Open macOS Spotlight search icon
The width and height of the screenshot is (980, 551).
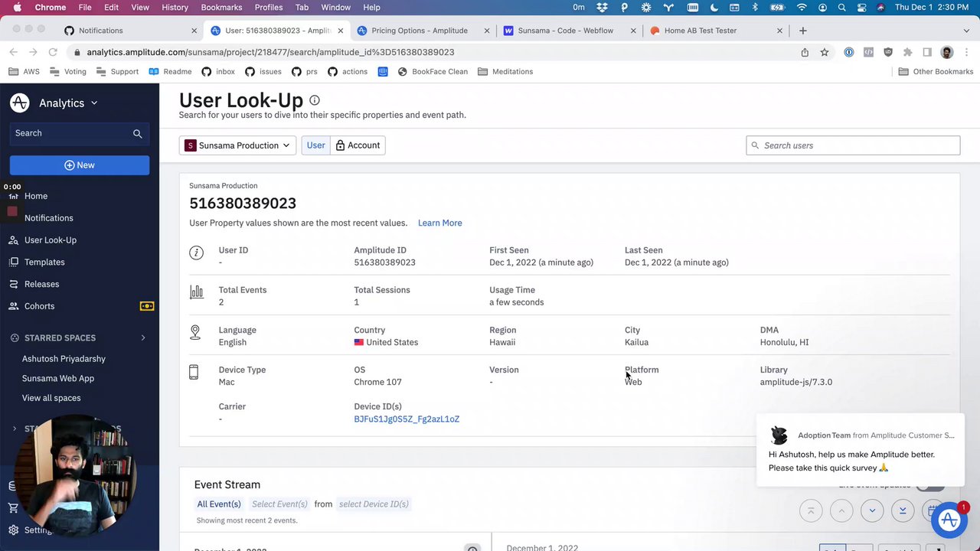pyautogui.click(x=842, y=8)
